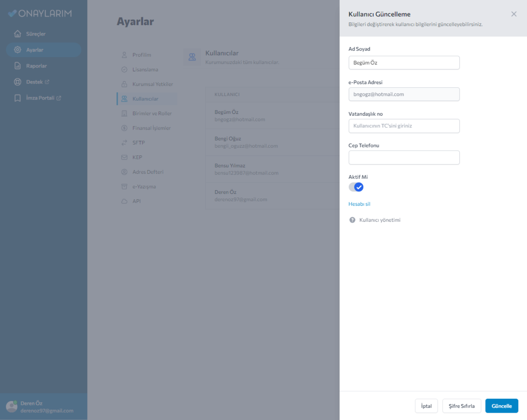The height and width of the screenshot is (420, 527).
Task: Open the Birimler ve Roller settings section
Action: point(151,113)
